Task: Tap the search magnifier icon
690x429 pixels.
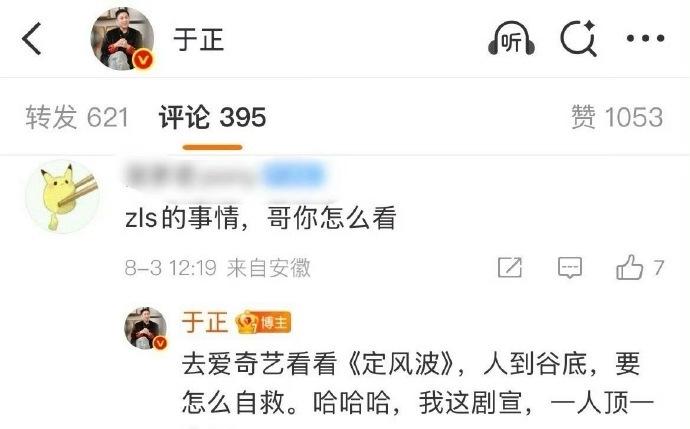Action: pos(579,39)
